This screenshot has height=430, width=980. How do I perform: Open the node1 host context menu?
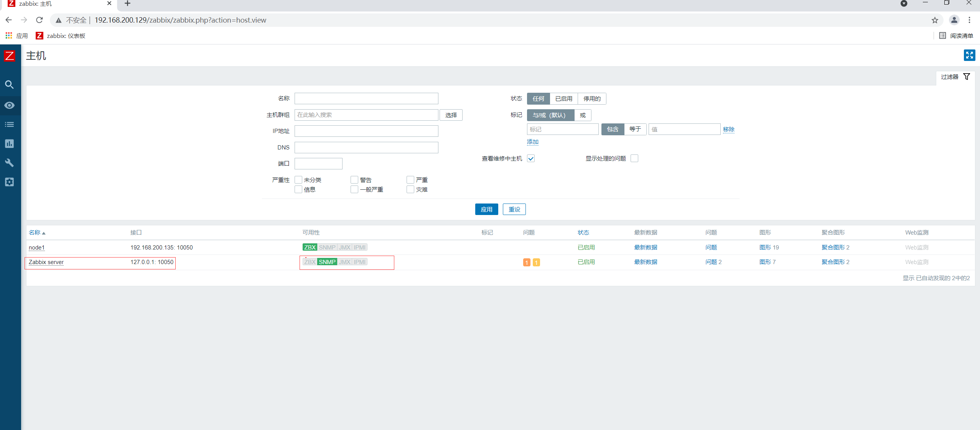[x=36, y=248]
